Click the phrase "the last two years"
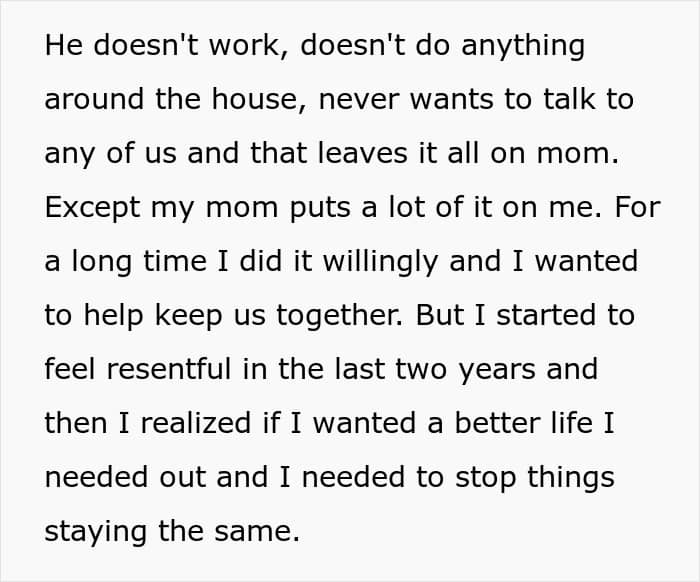This screenshot has height=582, width=700. [x=407, y=370]
